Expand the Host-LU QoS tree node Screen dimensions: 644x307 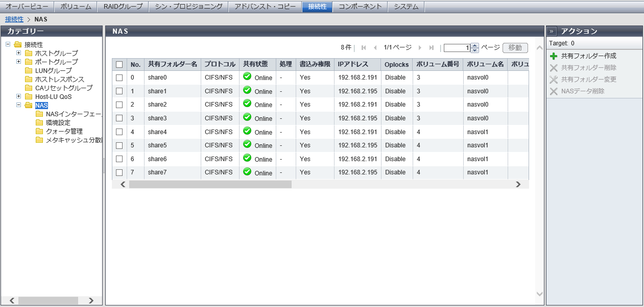[x=18, y=96]
